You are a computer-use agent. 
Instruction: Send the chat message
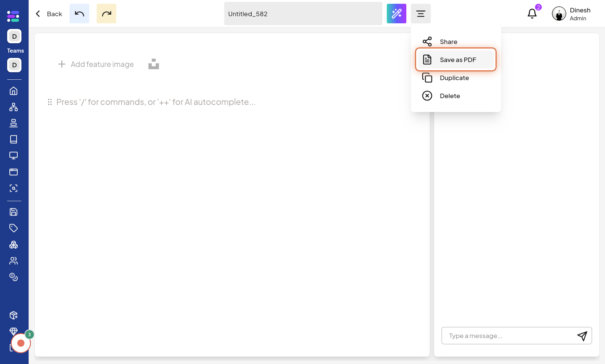point(582,336)
